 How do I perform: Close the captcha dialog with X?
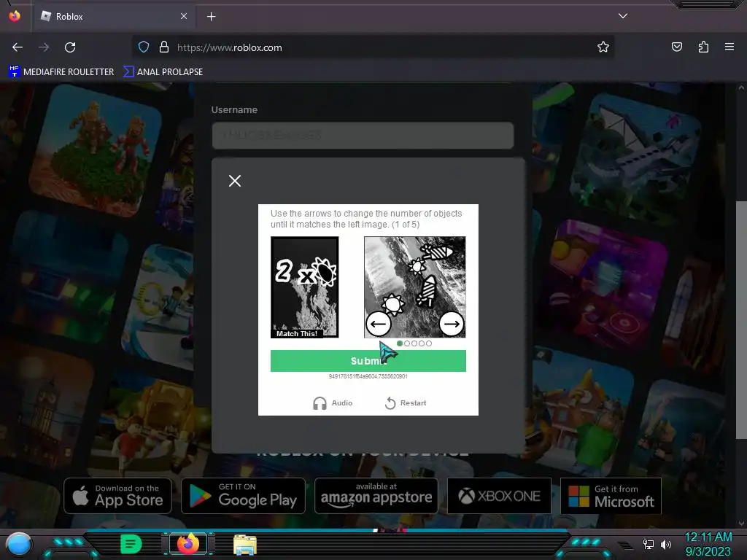(234, 181)
